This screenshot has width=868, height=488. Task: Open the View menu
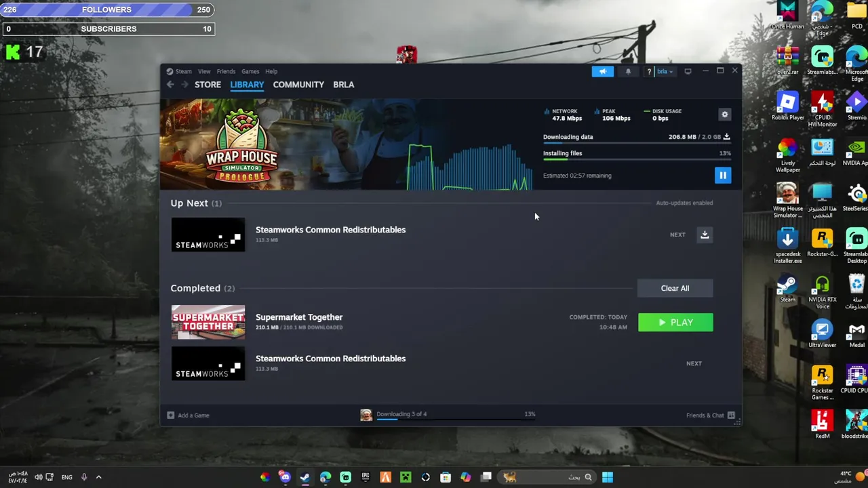coord(204,71)
